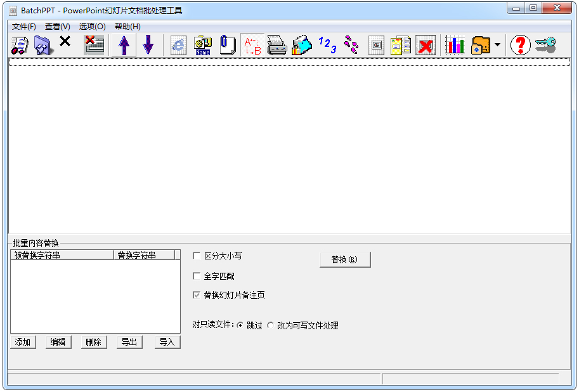Click the 编辑 button
The height and width of the screenshot is (392, 579).
[58, 342]
